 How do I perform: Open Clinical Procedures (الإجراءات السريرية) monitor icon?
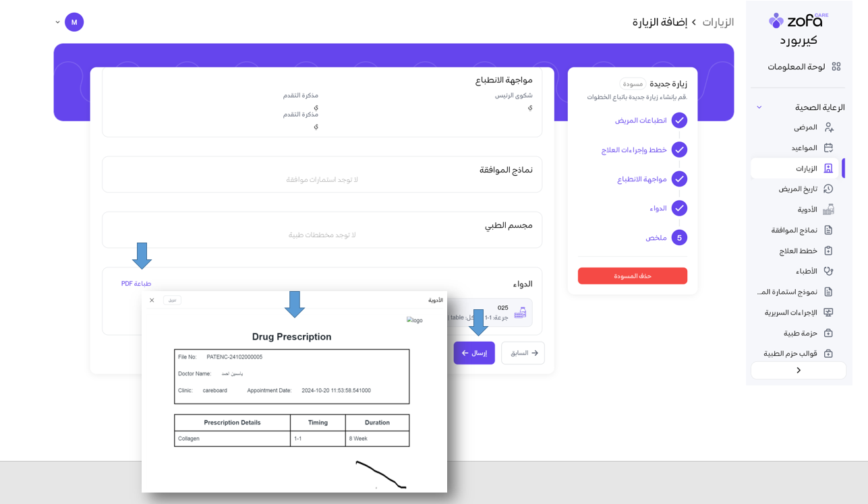(x=828, y=313)
